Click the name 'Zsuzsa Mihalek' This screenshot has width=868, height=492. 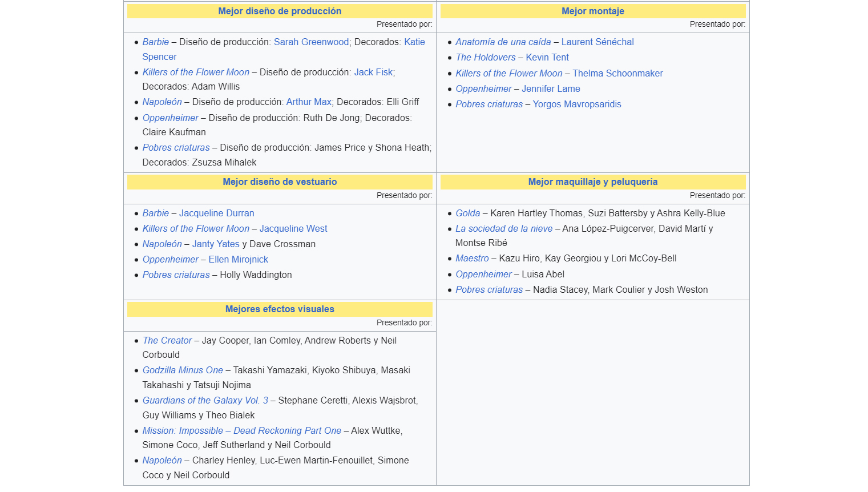[x=224, y=162]
